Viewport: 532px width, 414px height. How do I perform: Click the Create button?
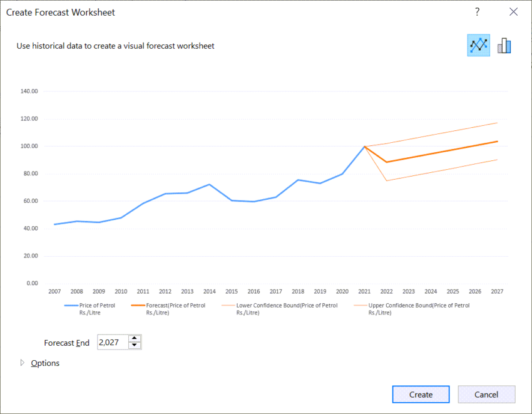pyautogui.click(x=421, y=394)
